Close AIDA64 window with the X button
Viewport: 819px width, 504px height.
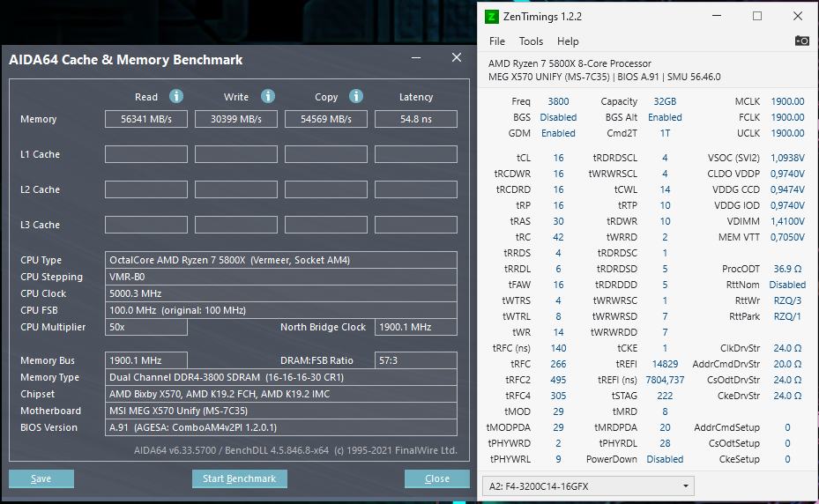click(x=457, y=58)
